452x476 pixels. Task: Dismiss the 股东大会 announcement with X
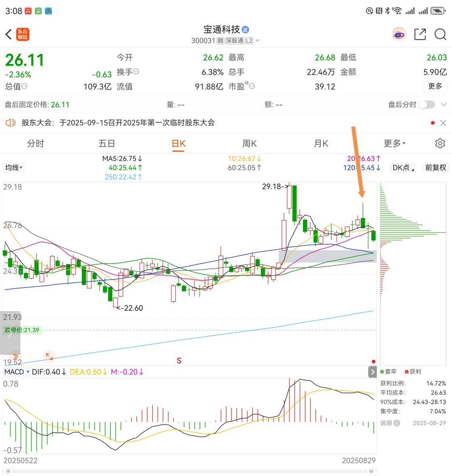tap(443, 123)
